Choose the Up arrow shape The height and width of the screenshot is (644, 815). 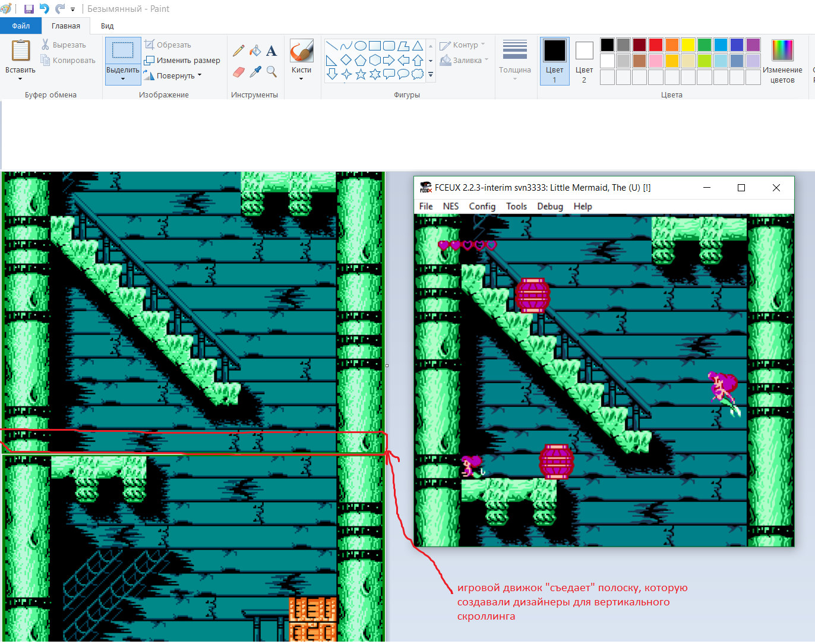click(x=418, y=60)
